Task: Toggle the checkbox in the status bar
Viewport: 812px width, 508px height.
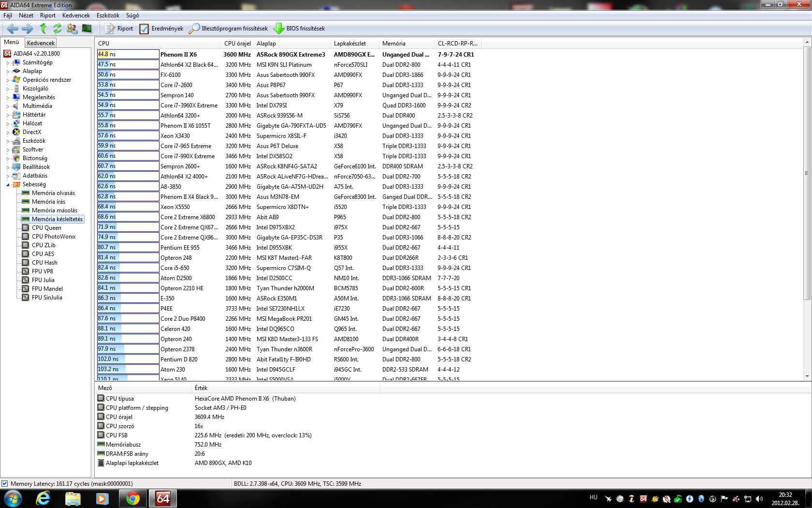Action: click(x=4, y=483)
